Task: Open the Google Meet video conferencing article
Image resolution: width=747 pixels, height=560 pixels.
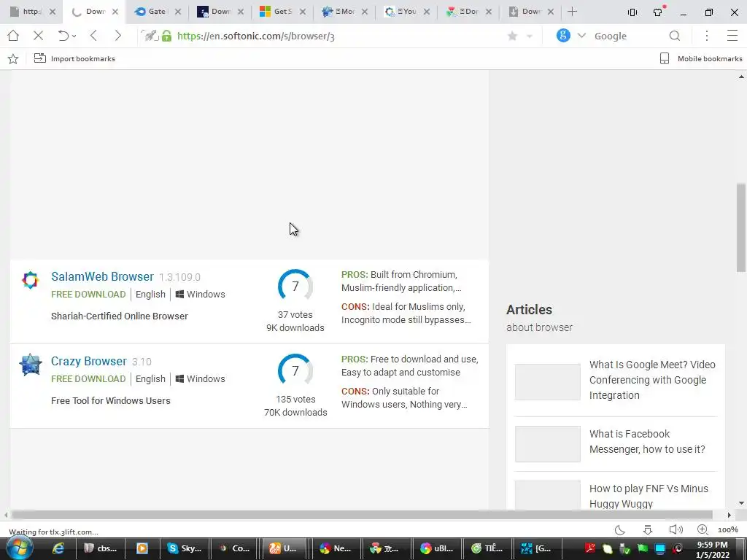Action: [652, 380]
